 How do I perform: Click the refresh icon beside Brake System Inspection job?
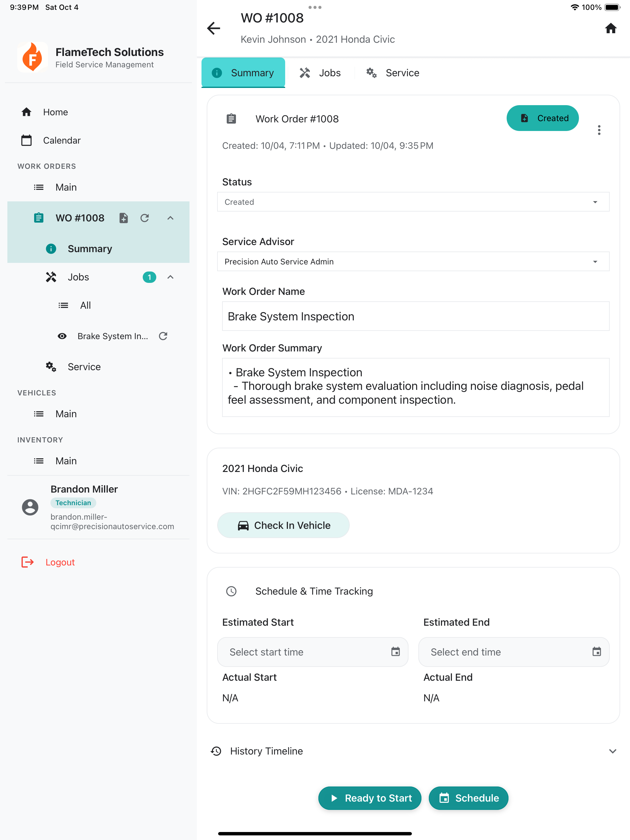(163, 336)
